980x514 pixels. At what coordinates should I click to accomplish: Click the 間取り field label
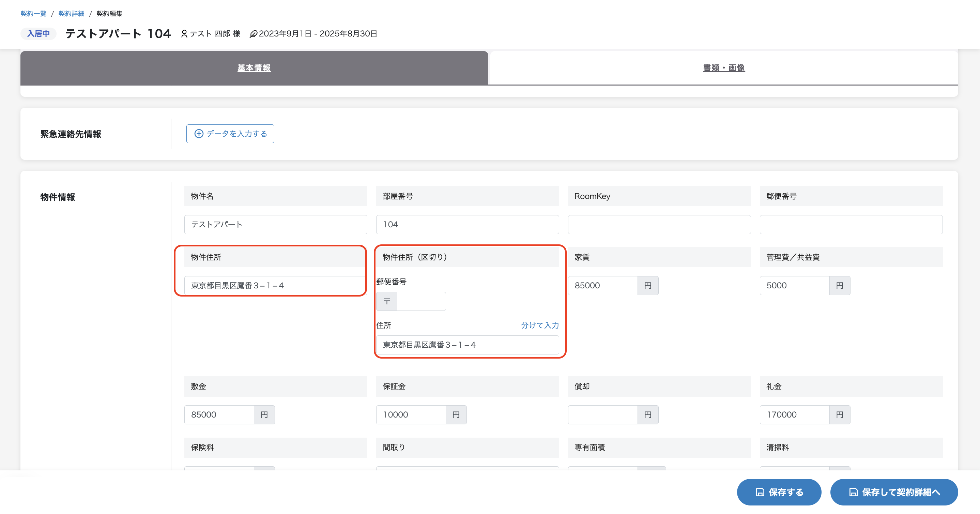tap(394, 448)
